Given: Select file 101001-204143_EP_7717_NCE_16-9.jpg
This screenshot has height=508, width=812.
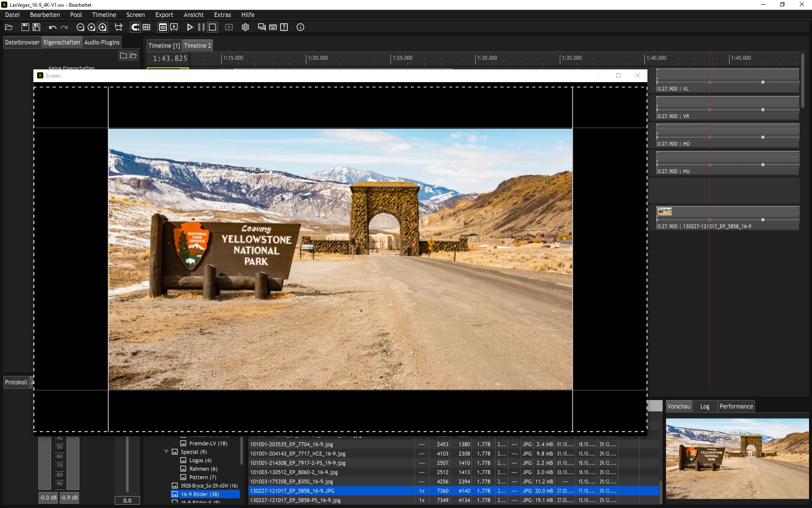Looking at the screenshot, I should pos(454,454).
